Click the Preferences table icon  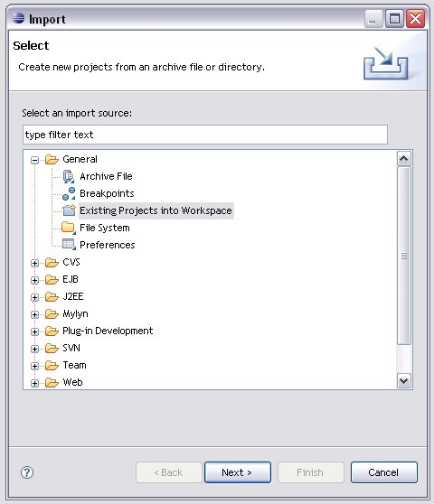69,245
